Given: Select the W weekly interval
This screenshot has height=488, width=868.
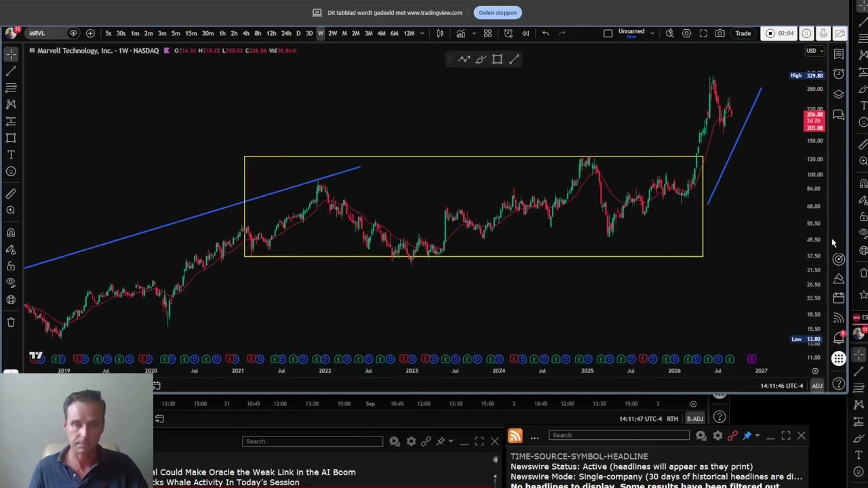Looking at the screenshot, I should pos(320,33).
